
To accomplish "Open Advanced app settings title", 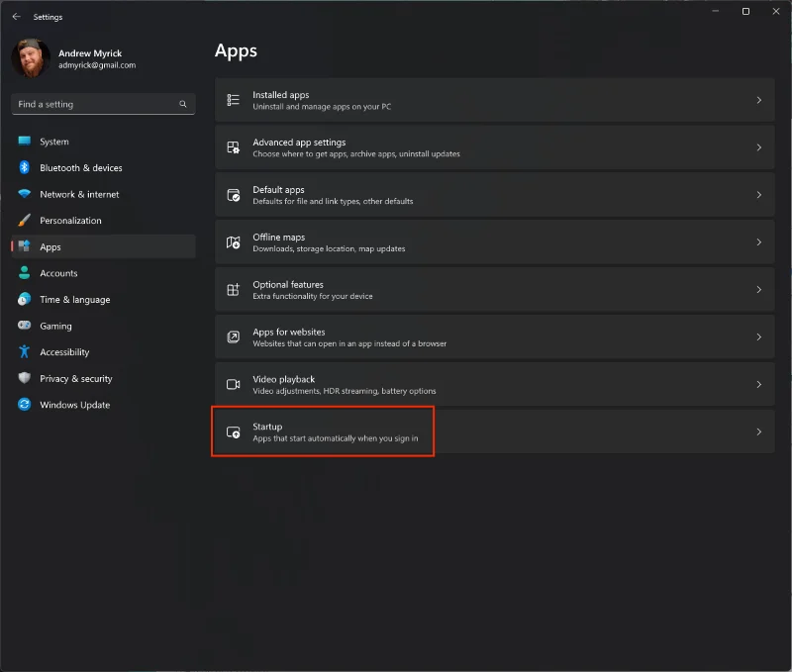I will (x=299, y=143).
